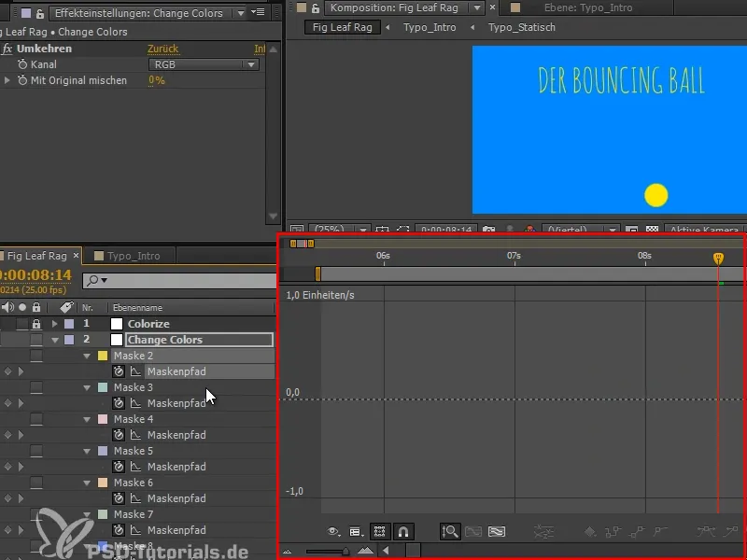Toggle the lock box of Change Colors layer
This screenshot has height=560, width=747.
pyautogui.click(x=36, y=340)
